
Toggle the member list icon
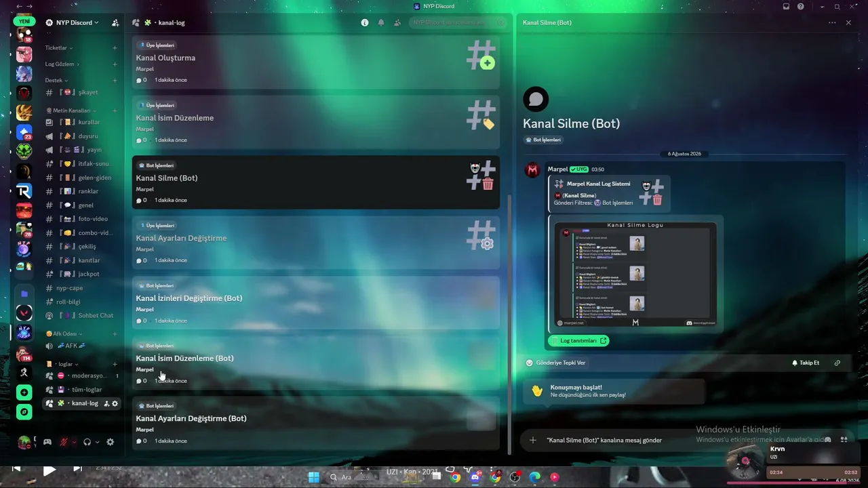(397, 22)
